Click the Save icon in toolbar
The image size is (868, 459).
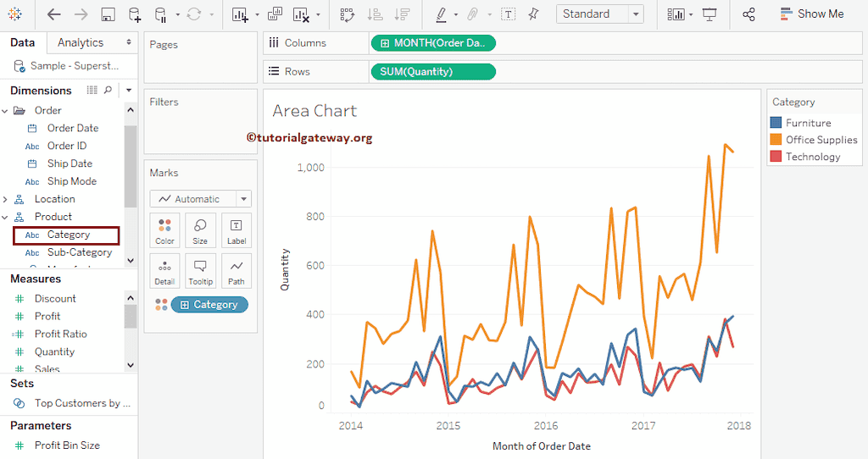point(108,14)
